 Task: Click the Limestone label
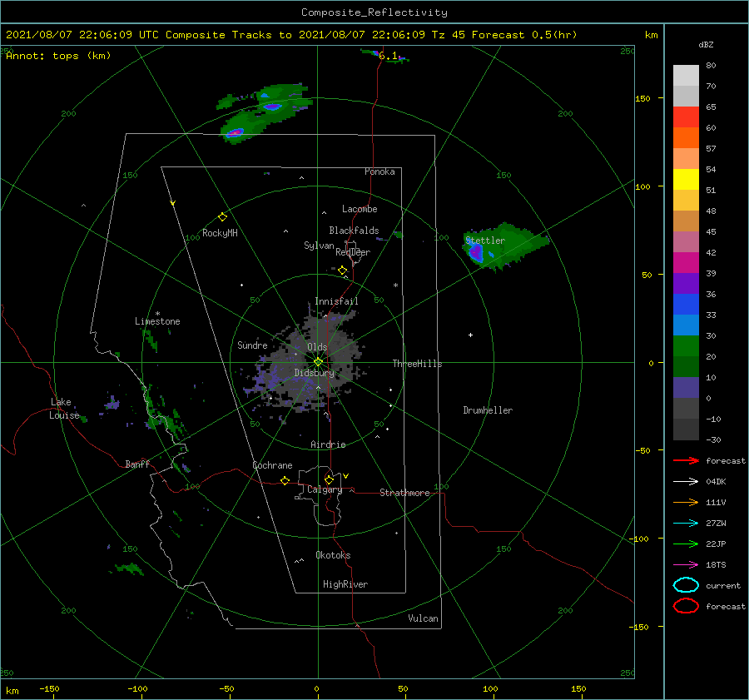point(157,321)
